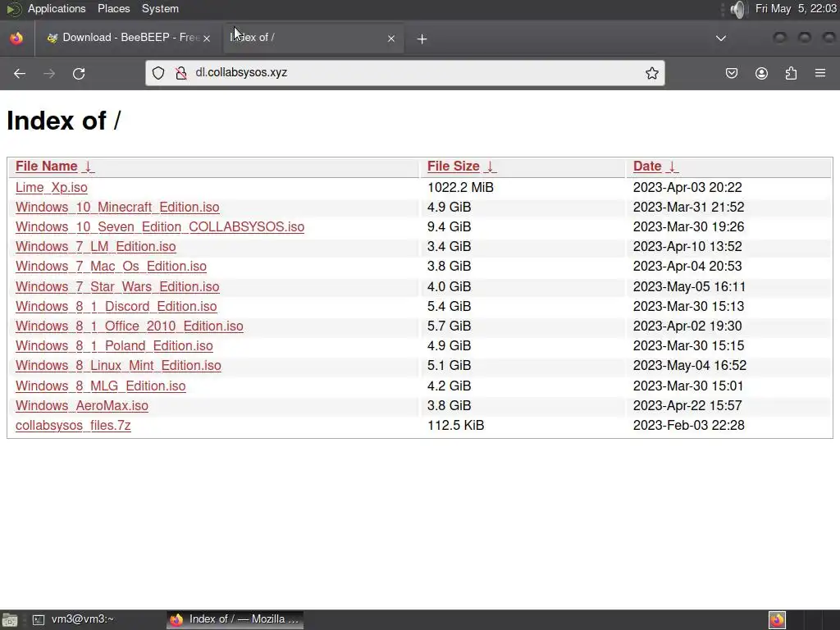840x630 pixels.
Task: Sort descending by Date arrow
Action: click(x=672, y=166)
